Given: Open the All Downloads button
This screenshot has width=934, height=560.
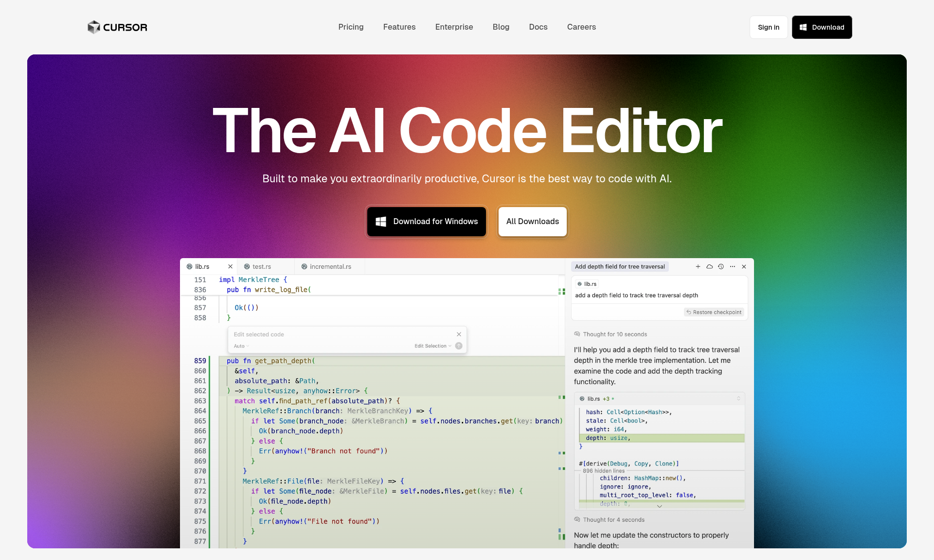Looking at the screenshot, I should pos(533,222).
